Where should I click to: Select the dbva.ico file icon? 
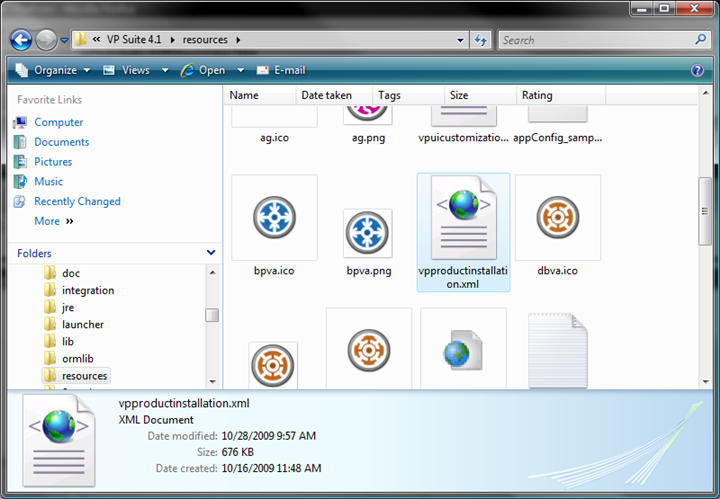558,217
